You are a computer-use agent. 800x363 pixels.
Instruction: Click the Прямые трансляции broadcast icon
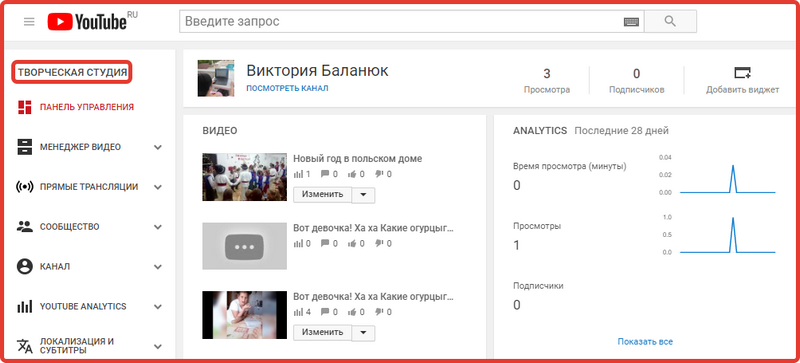pyautogui.click(x=24, y=186)
